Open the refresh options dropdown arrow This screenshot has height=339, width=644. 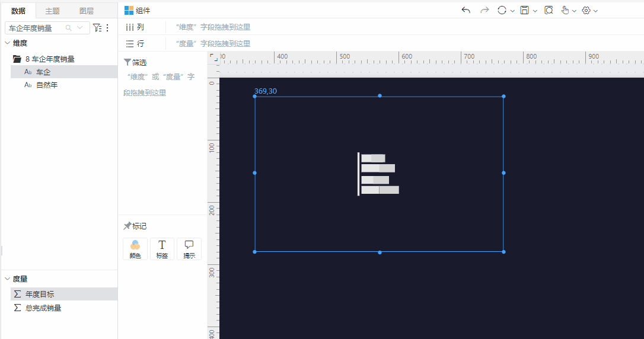click(x=512, y=11)
